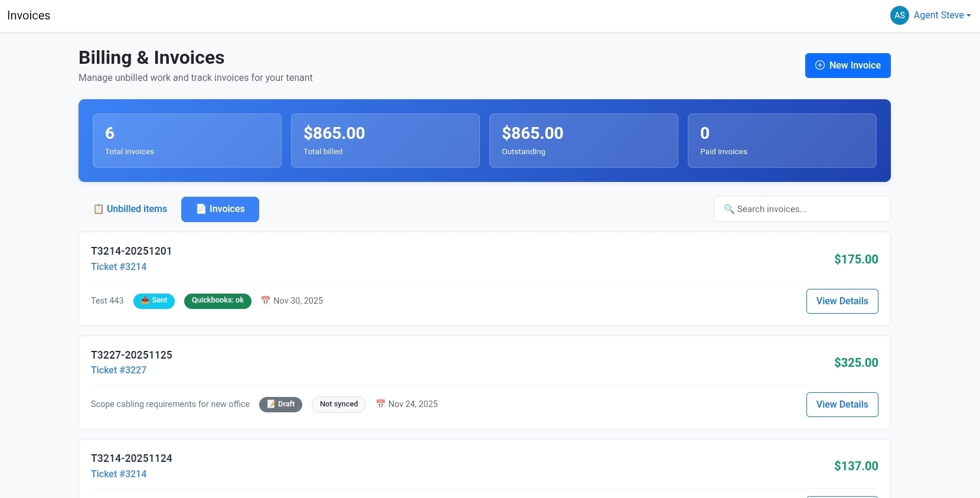The image size is (980, 498).
Task: Open Ticket #3227 link
Action: [x=119, y=370]
